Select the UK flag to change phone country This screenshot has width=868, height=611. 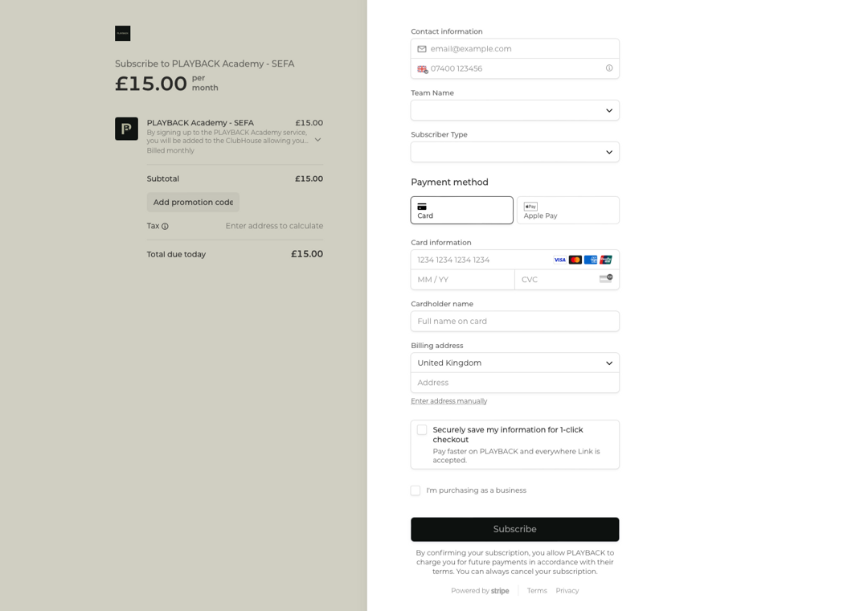tap(422, 69)
